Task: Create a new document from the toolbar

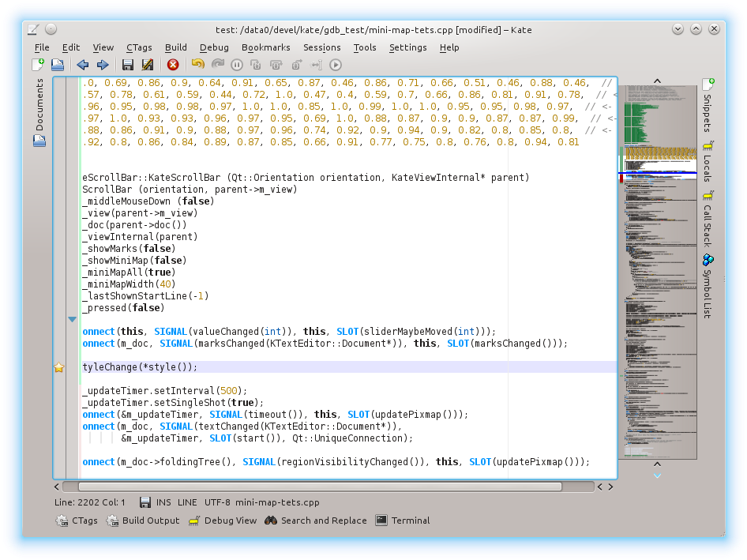Action: click(36, 65)
